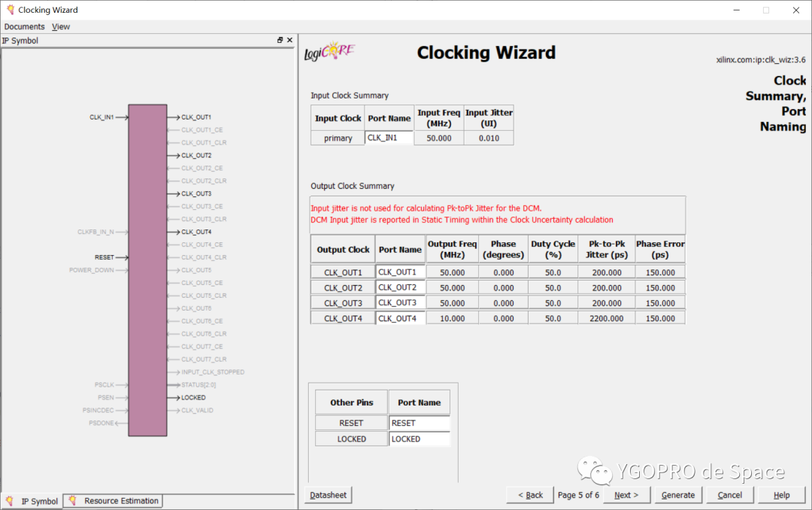Select the input jitter value 0.010
The image size is (812, 510).
489,138
